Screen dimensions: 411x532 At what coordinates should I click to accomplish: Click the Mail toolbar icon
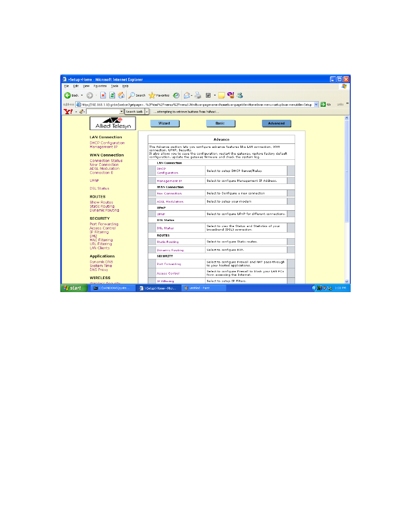187,95
